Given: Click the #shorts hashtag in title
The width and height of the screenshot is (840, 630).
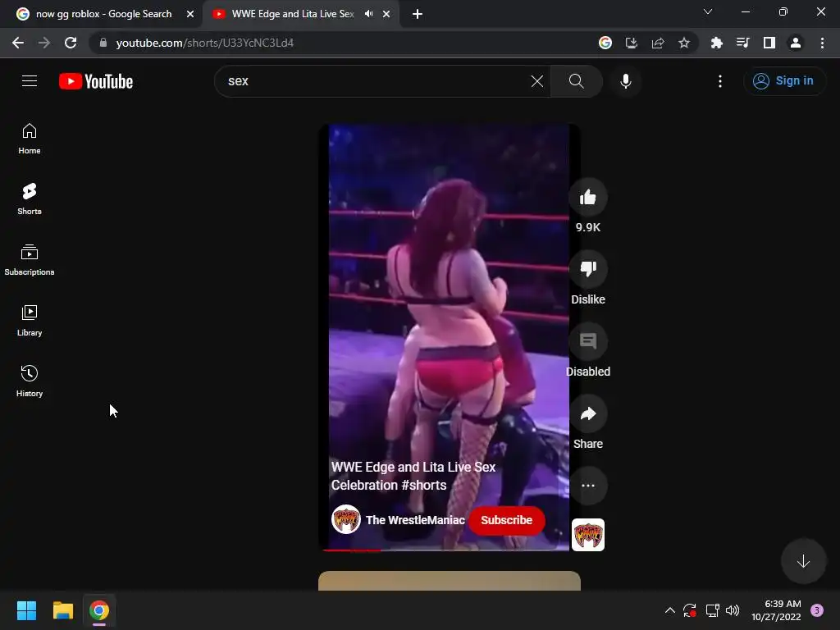Looking at the screenshot, I should (424, 485).
